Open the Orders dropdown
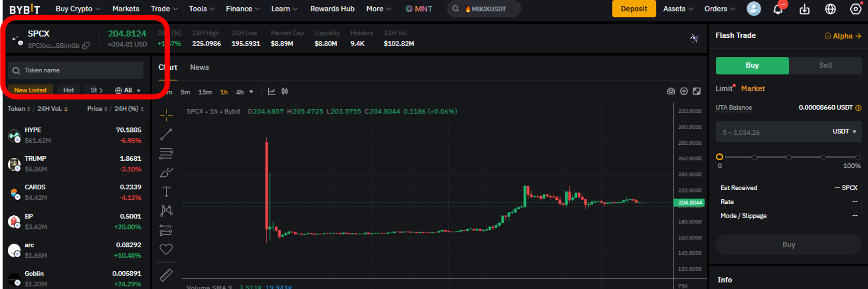Viewport: 868px width, 289px height. point(720,9)
